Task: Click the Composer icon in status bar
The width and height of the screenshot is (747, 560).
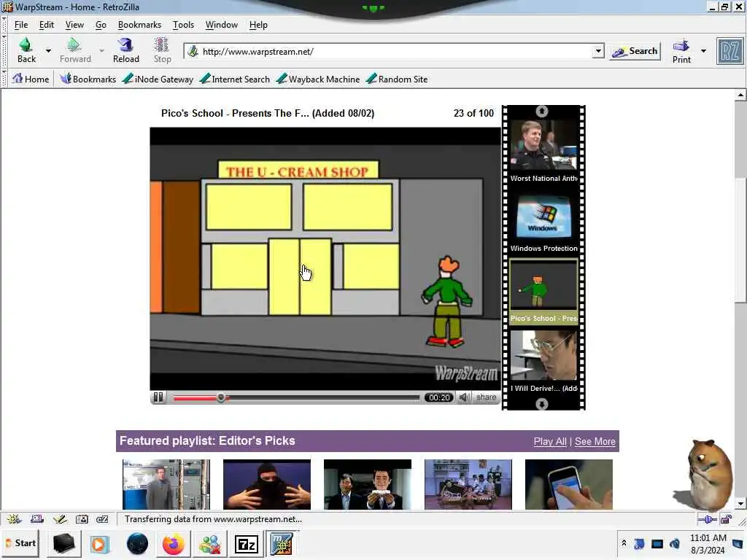Action: point(60,519)
